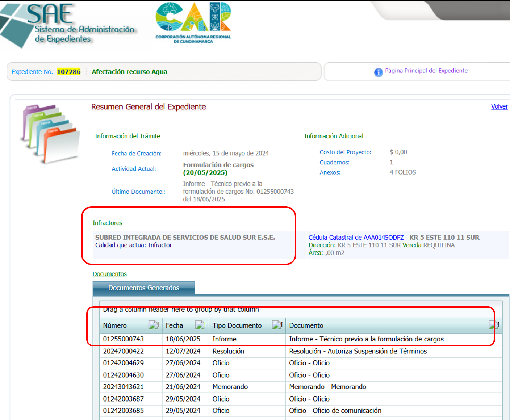Click the filter icon on the Número column
This screenshot has width=510, height=420.
154,325
